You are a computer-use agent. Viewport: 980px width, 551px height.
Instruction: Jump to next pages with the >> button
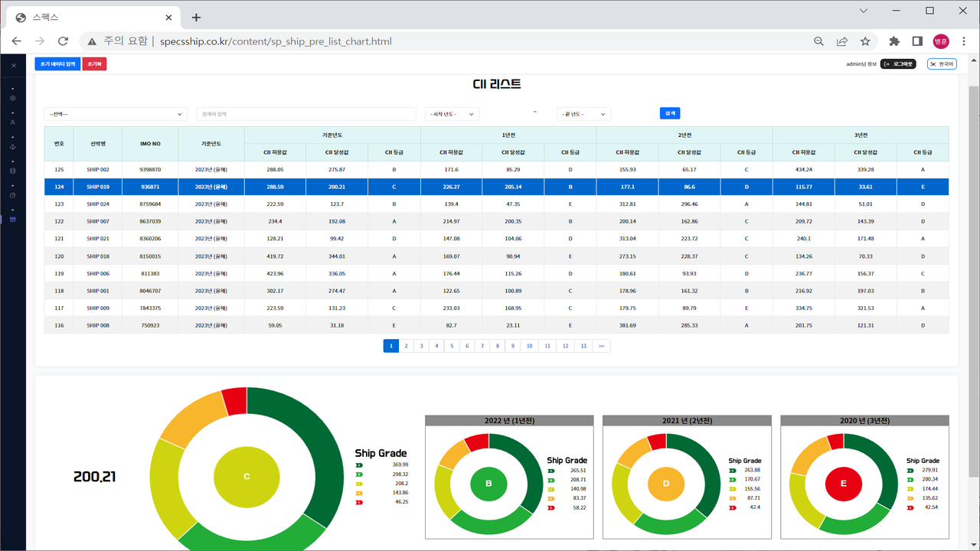(x=602, y=346)
